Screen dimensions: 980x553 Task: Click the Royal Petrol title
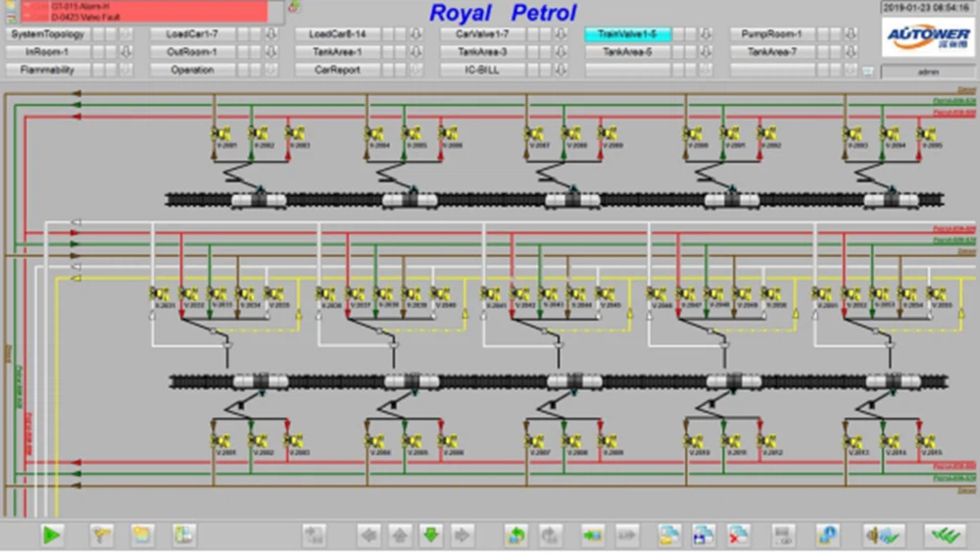point(503,13)
